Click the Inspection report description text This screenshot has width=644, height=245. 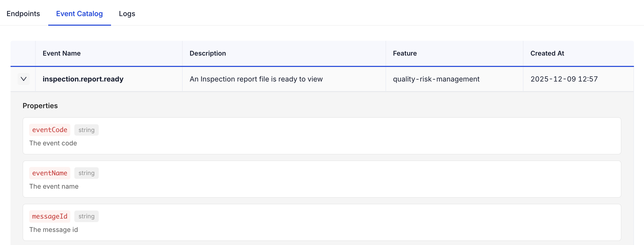[256, 79]
